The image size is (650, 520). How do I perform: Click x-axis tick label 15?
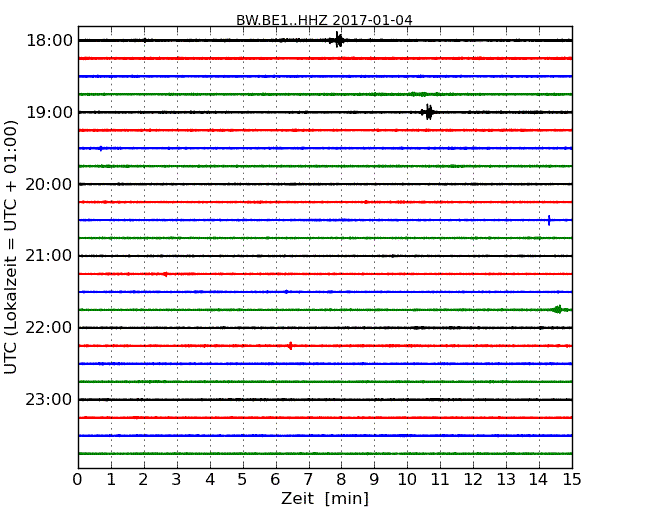pos(572,479)
